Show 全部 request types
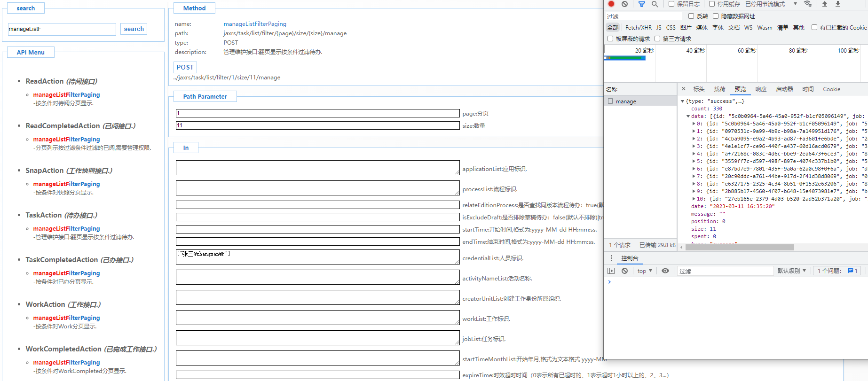868x381 pixels. (613, 28)
